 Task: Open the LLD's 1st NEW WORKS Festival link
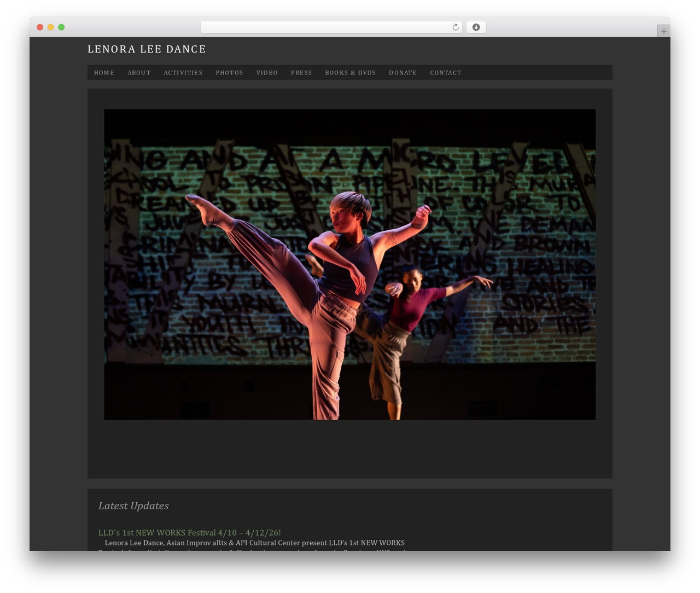(x=189, y=532)
